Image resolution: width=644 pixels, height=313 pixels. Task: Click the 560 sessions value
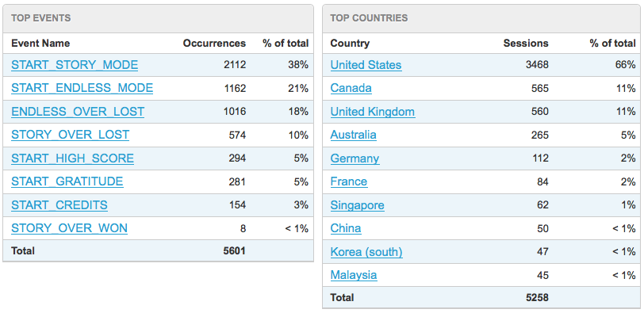[539, 112]
